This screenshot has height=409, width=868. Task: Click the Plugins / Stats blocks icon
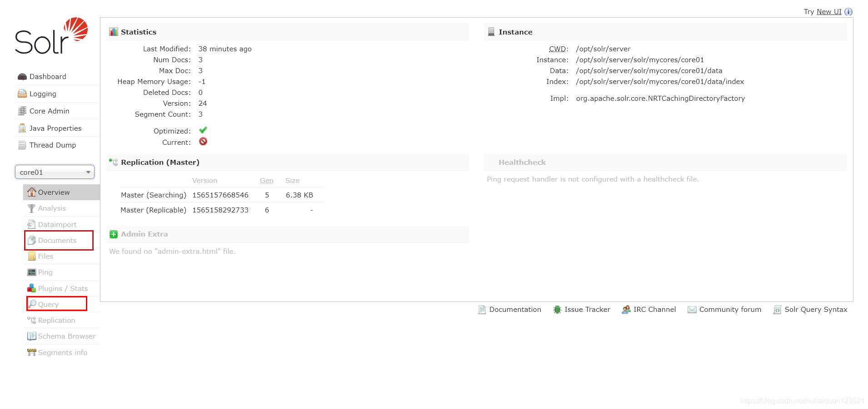31,288
